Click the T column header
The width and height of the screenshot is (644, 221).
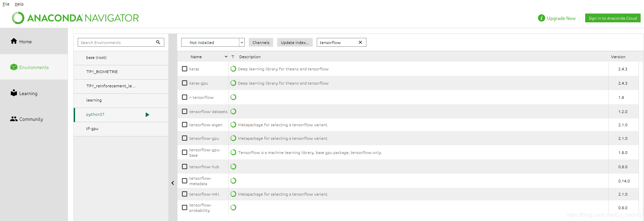[233, 57]
